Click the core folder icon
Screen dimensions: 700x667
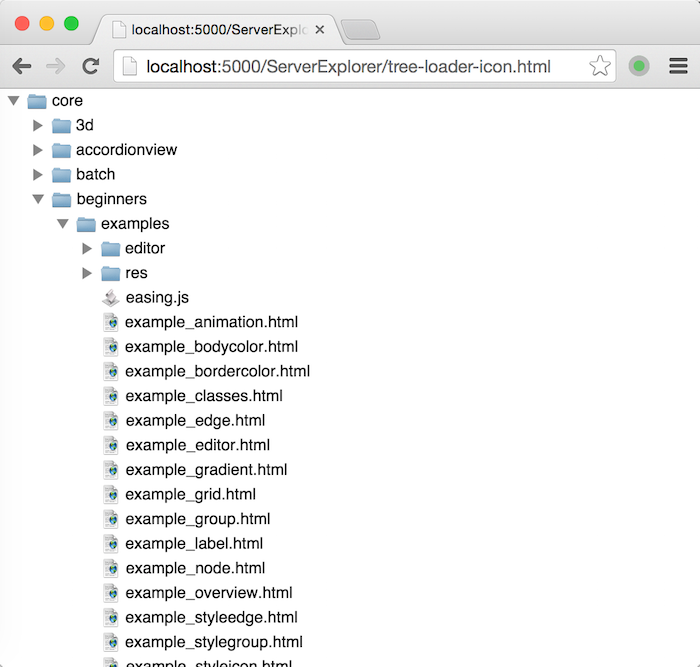click(37, 101)
